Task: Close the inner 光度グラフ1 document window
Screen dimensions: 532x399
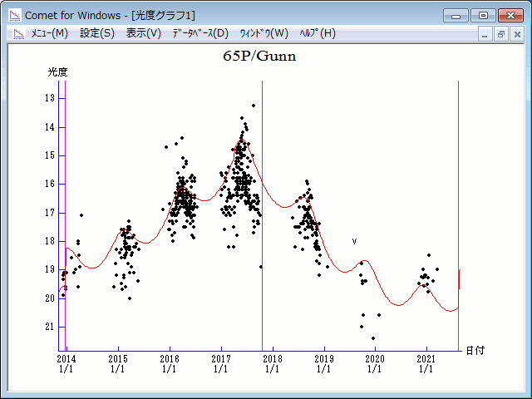Action: coord(516,34)
